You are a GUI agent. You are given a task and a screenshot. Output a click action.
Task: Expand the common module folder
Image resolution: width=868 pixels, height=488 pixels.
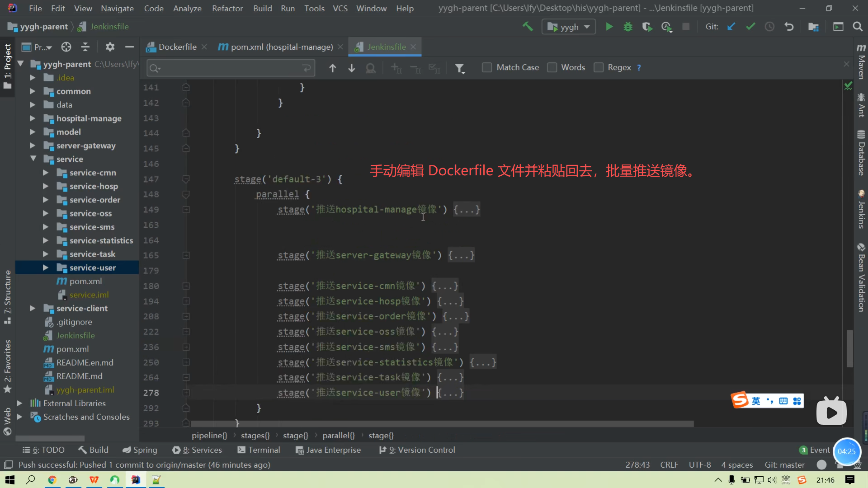[32, 91]
